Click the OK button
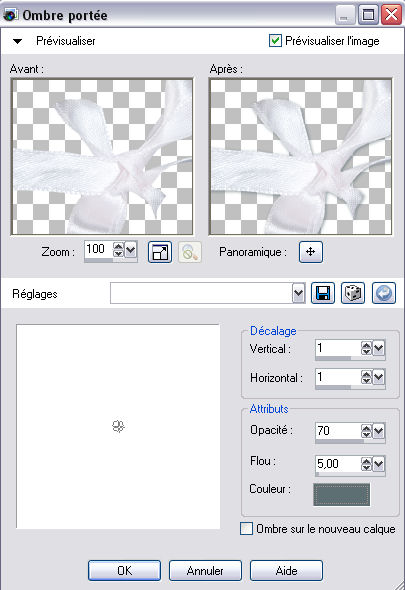 [125, 570]
